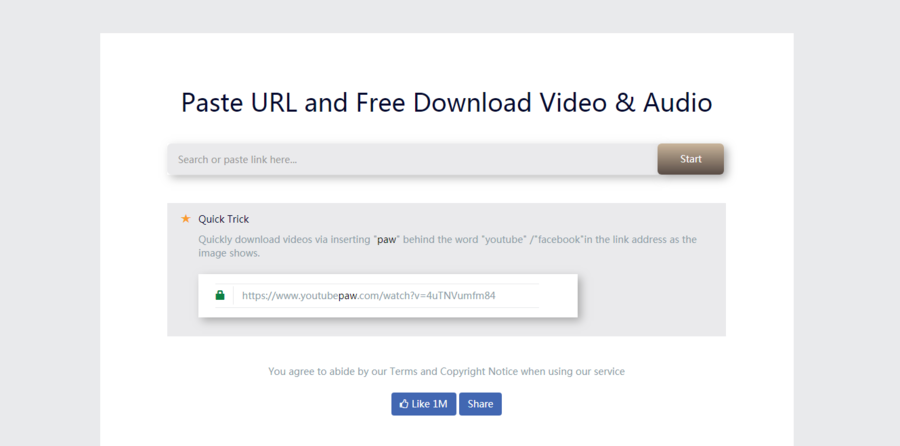This screenshot has width=900, height=446.
Task: Click the bold "paw" word in description
Action: click(386, 240)
